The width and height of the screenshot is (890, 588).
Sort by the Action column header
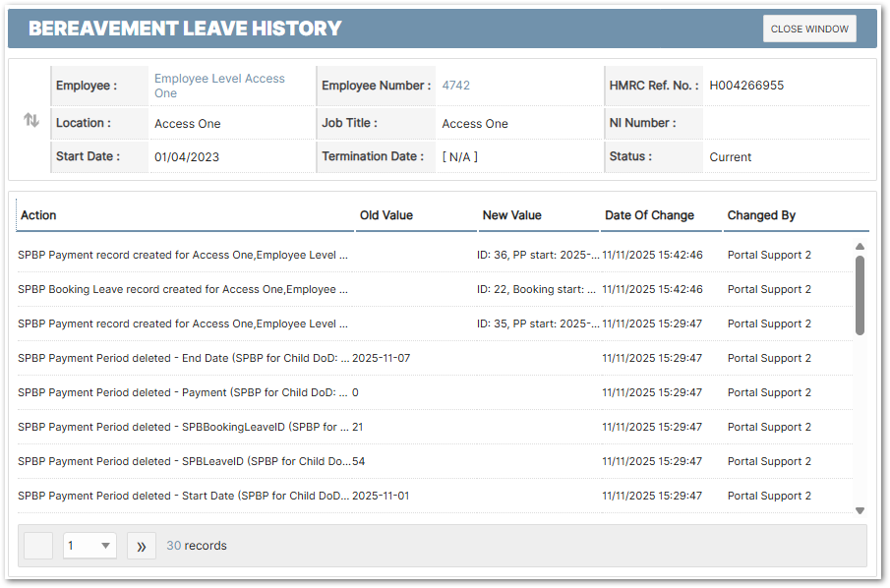(39, 215)
